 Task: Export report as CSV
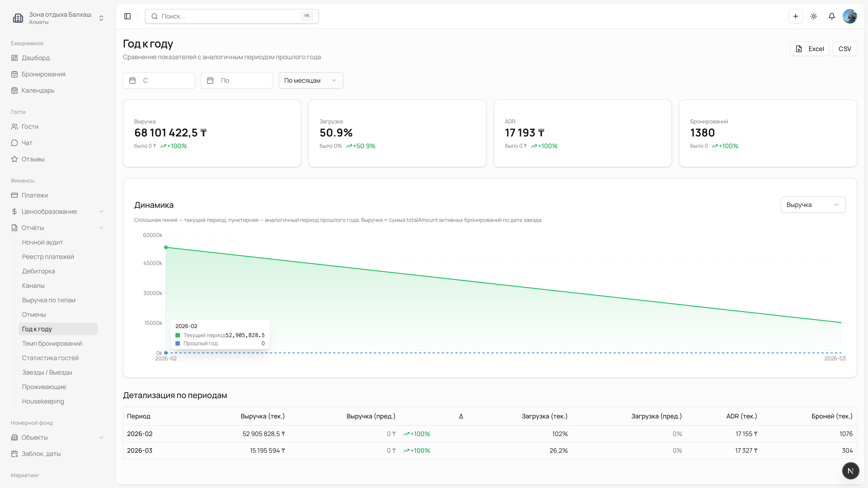[844, 49]
